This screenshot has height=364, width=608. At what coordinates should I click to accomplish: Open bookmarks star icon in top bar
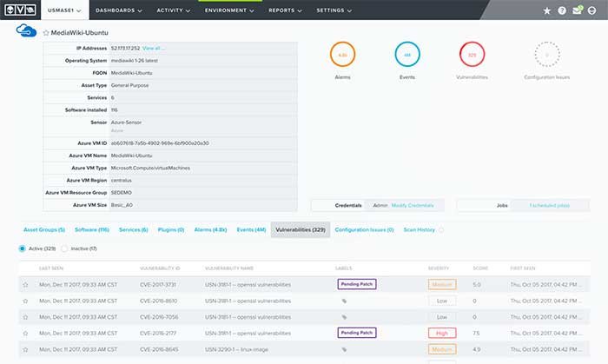546,10
